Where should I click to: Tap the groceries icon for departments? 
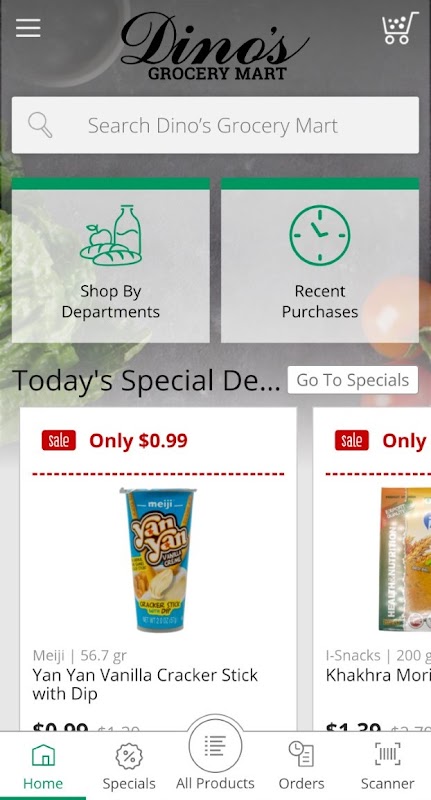click(111, 235)
